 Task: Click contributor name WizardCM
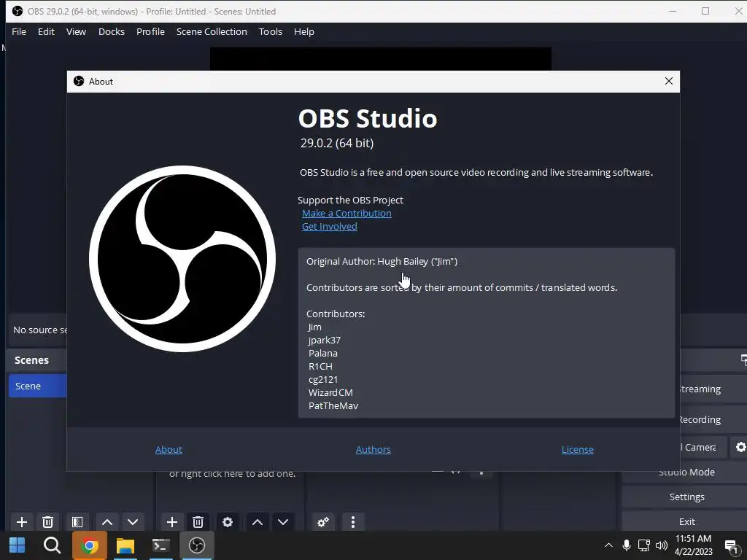[x=330, y=392]
